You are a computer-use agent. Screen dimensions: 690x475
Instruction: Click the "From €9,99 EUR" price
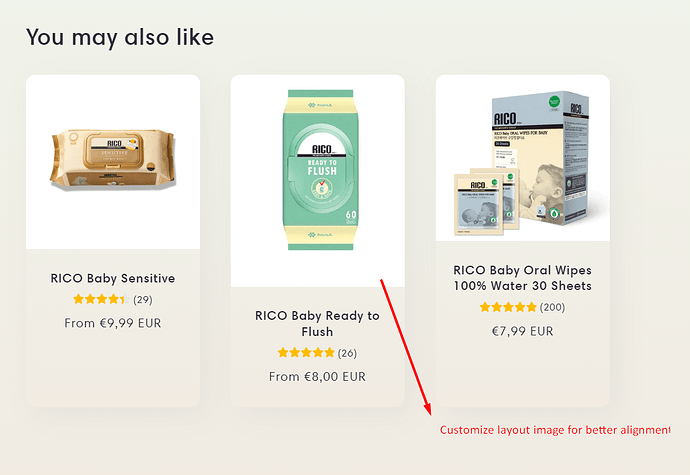(113, 323)
